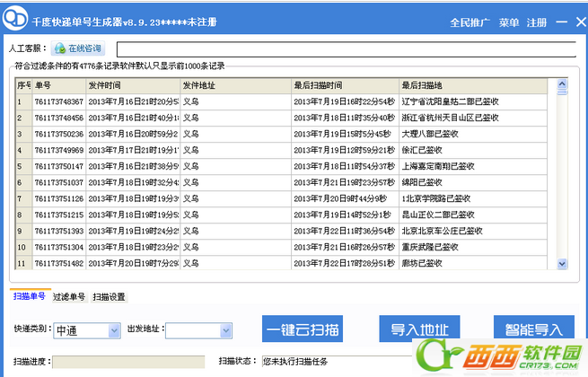Sort by the 发件时间 column header
Screen dimensions: 588x377
133,85
